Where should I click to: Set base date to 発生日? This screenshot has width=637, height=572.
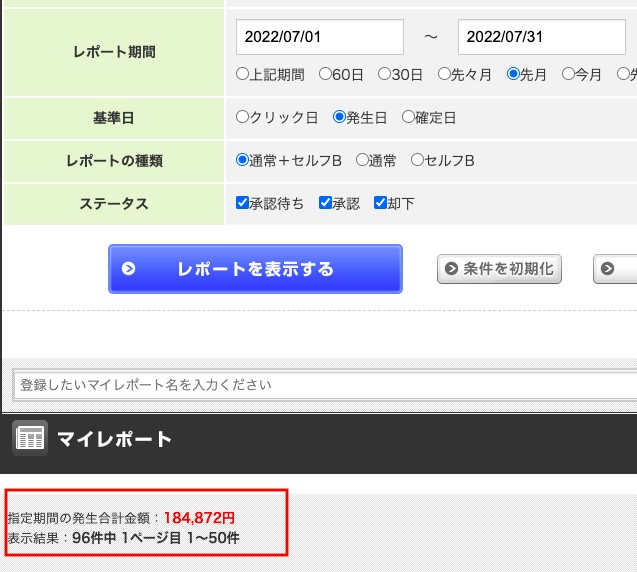[339, 117]
